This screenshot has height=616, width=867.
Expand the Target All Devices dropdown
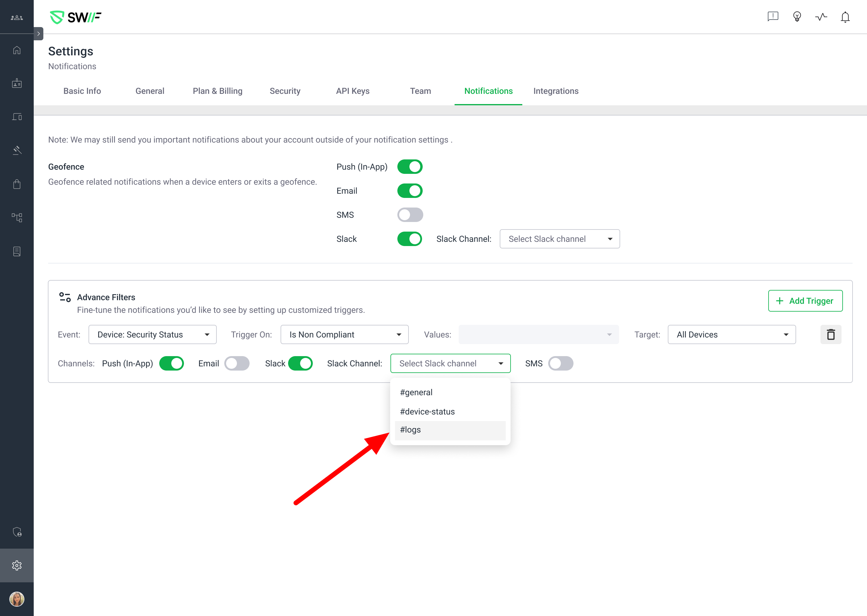coord(732,334)
